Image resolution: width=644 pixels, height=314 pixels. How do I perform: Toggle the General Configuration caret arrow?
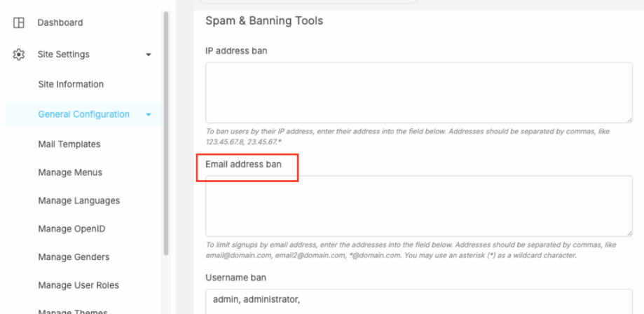point(148,114)
